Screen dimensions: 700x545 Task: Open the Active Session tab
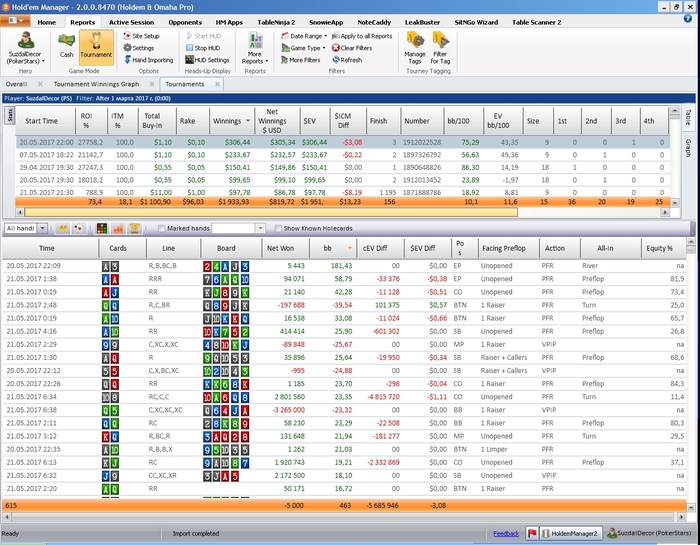(x=131, y=22)
